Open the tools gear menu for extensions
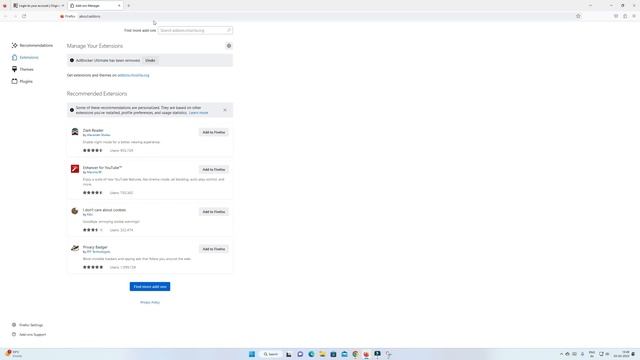640x360 pixels. click(229, 46)
